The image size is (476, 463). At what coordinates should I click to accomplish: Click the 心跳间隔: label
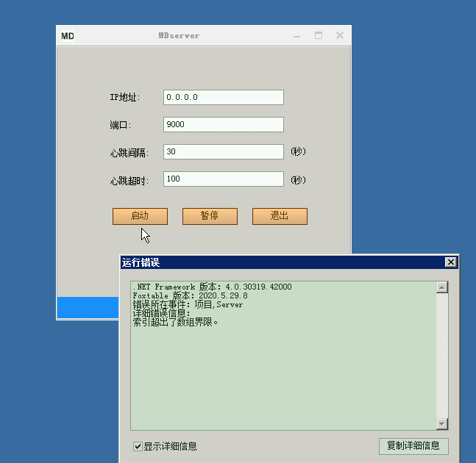(129, 153)
